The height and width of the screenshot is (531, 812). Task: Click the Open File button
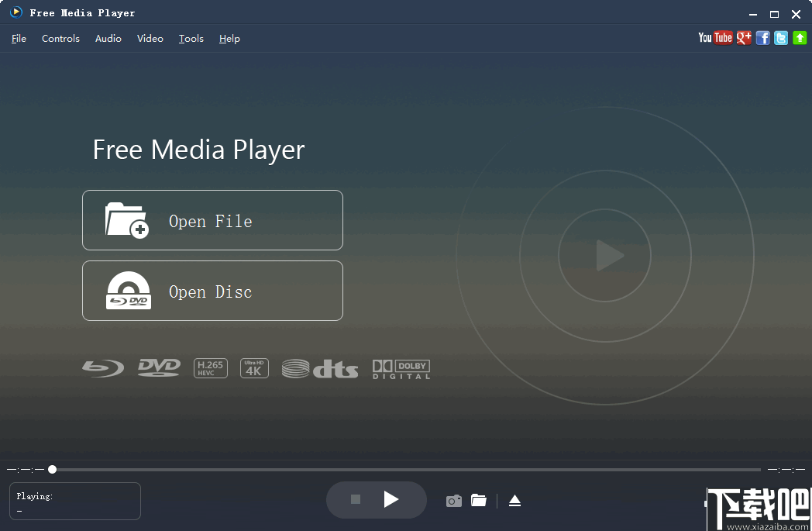212,221
